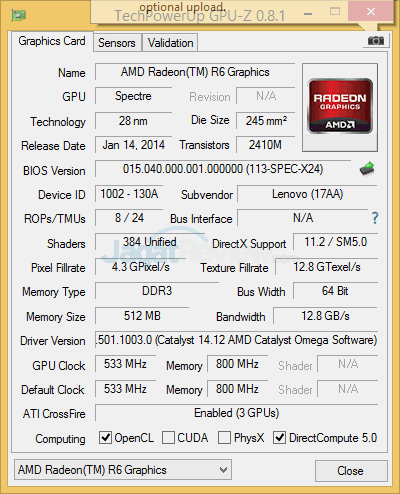Click Default Clock row Shader N/A field

point(348,389)
